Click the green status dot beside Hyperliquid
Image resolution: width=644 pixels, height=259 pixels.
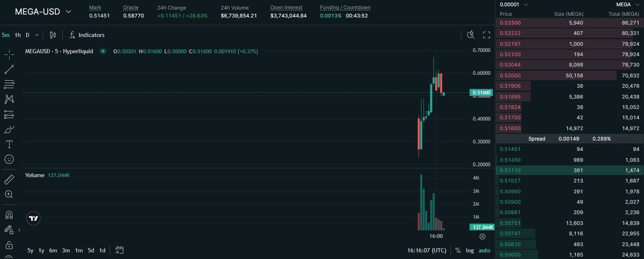103,51
